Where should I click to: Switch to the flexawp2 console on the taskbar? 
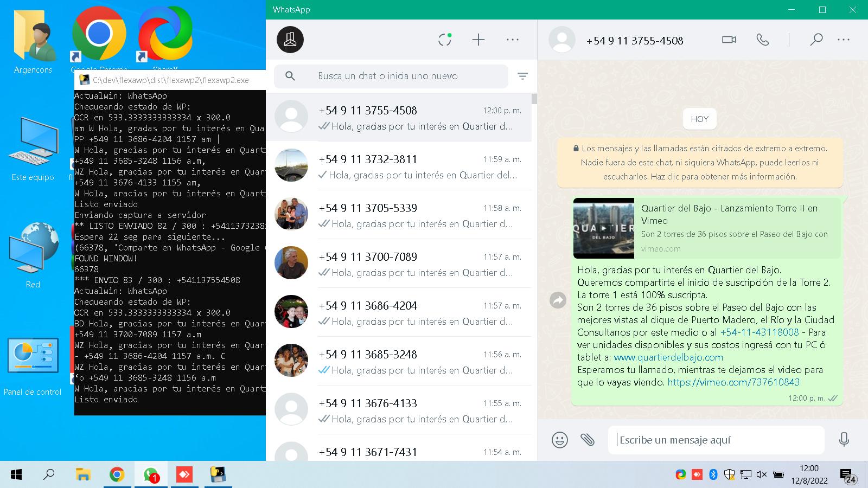pyautogui.click(x=218, y=475)
